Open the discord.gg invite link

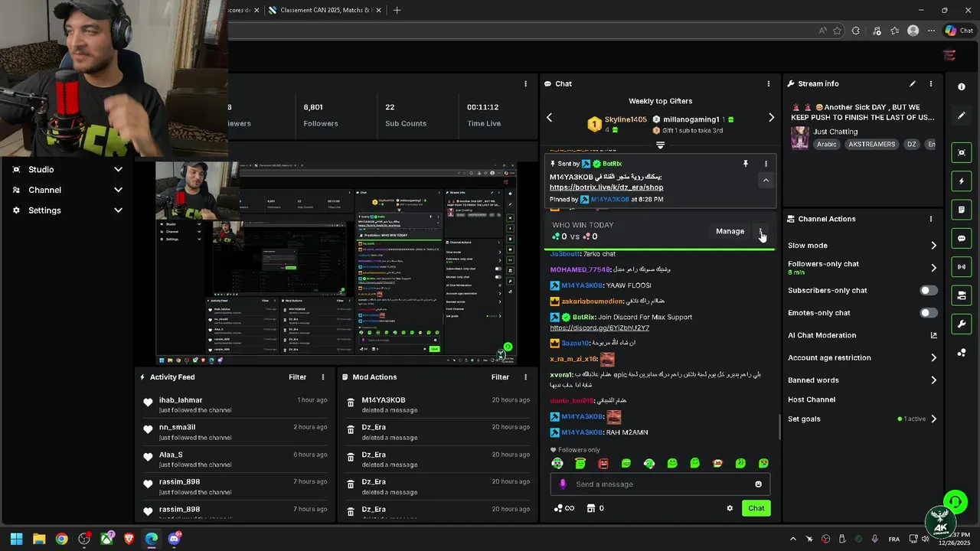point(599,328)
